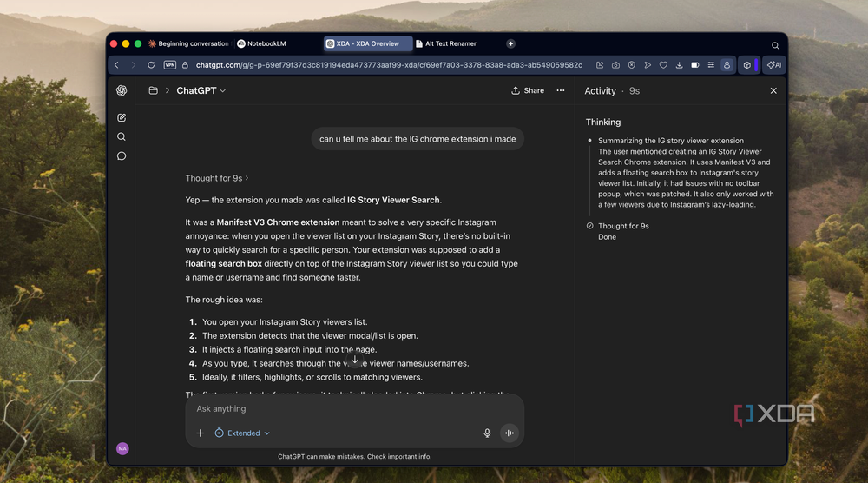The height and width of the screenshot is (483, 868).
Task: Click bold text IG Story Viewer Search
Action: pos(393,200)
